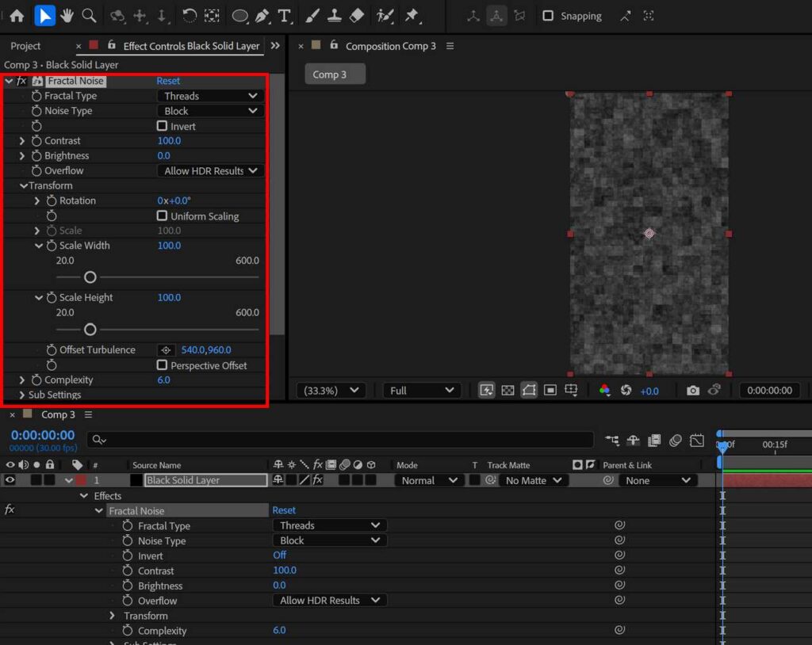This screenshot has height=645, width=812.
Task: Click the Home icon in toolbar
Action: tap(17, 16)
